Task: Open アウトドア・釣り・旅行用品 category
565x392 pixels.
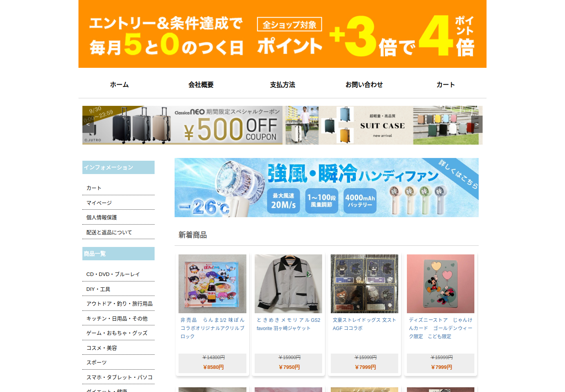Action: point(118,303)
